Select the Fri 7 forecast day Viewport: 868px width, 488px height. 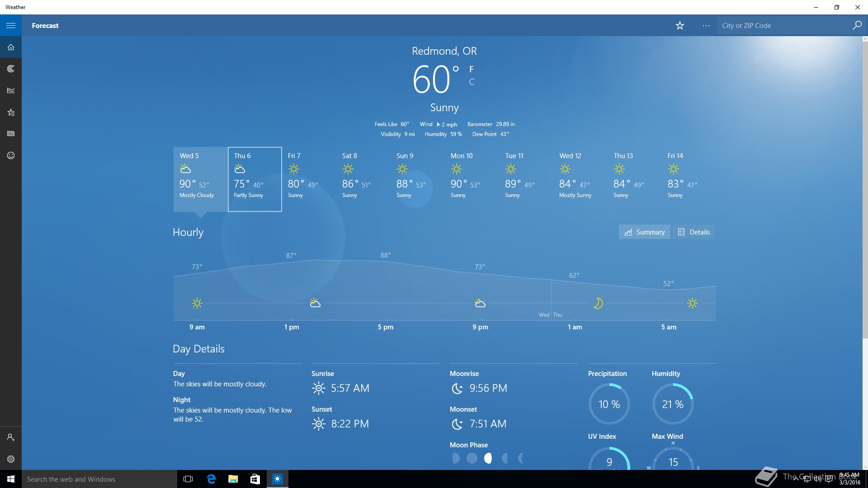[x=309, y=179]
